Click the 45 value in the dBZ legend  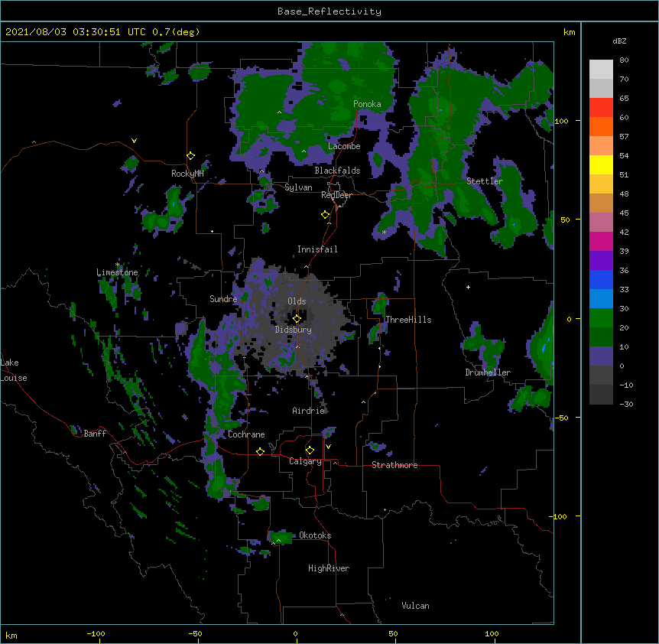click(624, 213)
